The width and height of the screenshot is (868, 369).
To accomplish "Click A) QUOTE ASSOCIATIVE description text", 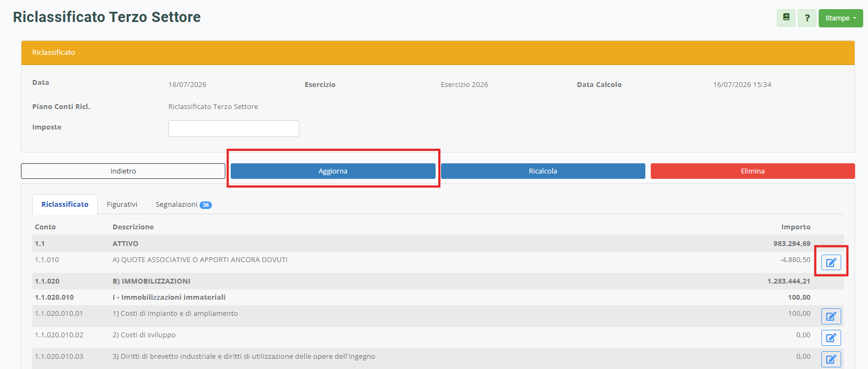I will tap(200, 260).
